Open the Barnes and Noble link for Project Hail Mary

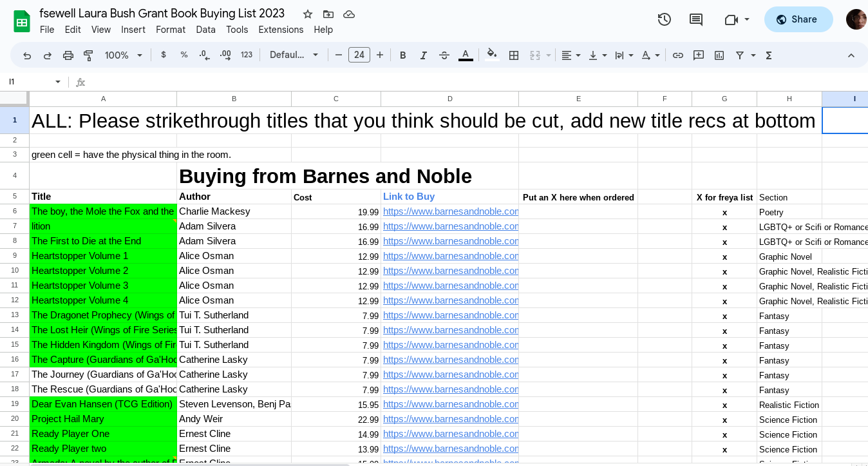coord(450,419)
